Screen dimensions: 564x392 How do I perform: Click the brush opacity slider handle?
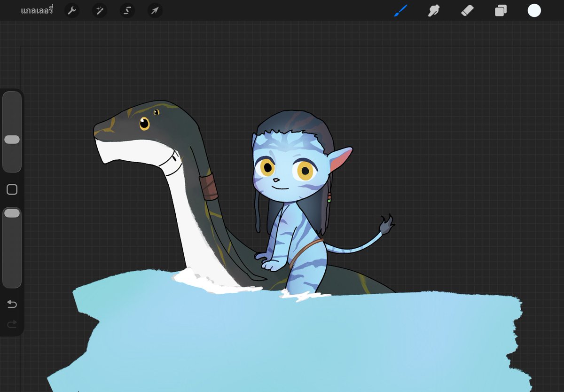point(12,213)
